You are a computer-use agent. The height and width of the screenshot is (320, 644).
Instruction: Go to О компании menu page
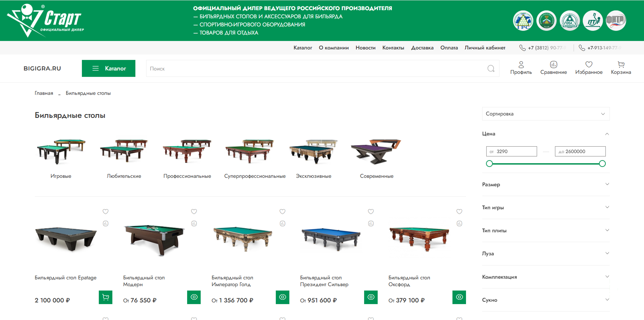[x=334, y=48]
